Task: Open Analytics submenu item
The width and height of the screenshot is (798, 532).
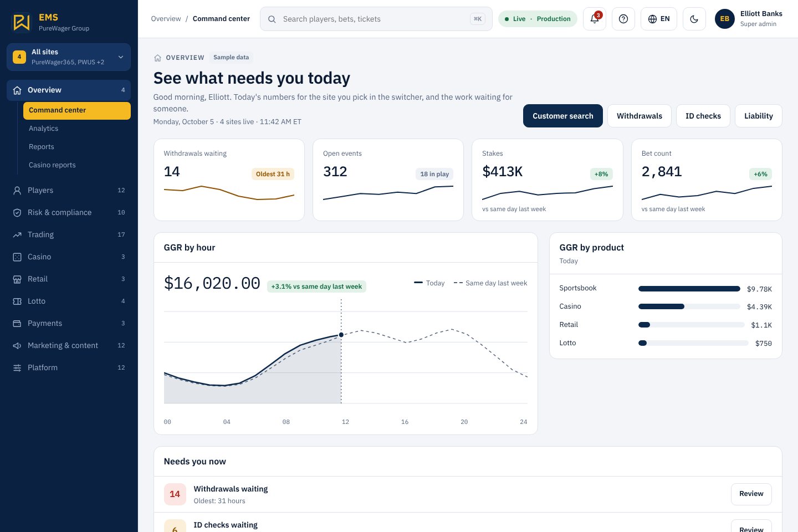Action: pos(77,129)
